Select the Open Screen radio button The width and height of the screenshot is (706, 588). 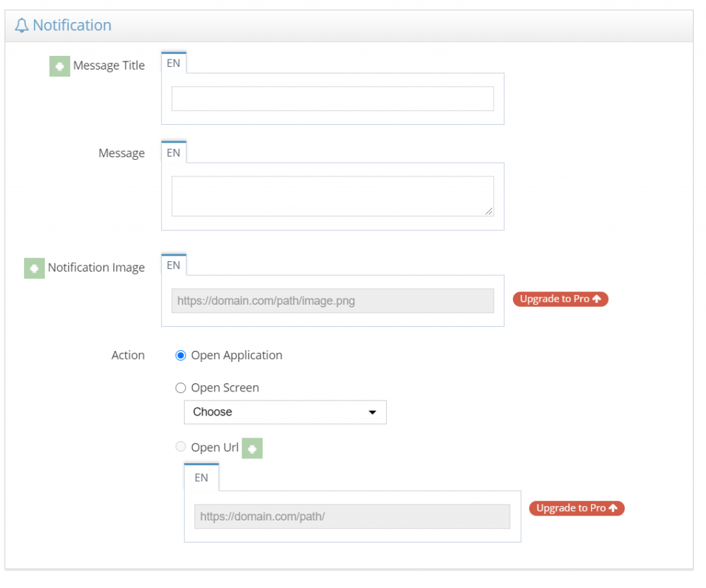(180, 387)
